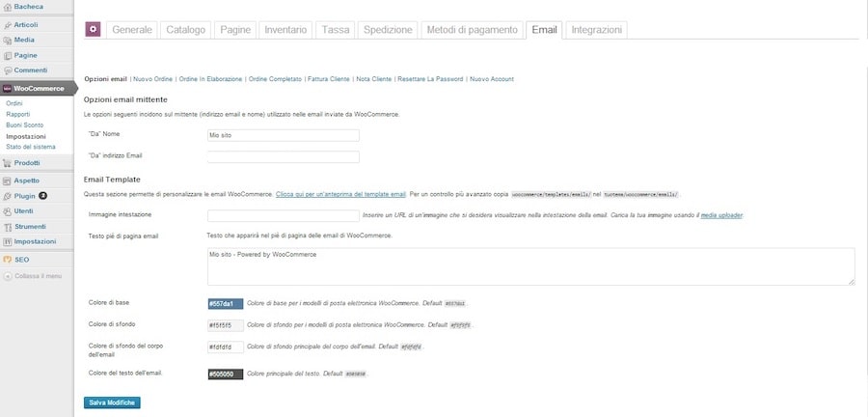
Task: Select the Email tab
Action: pos(544,30)
